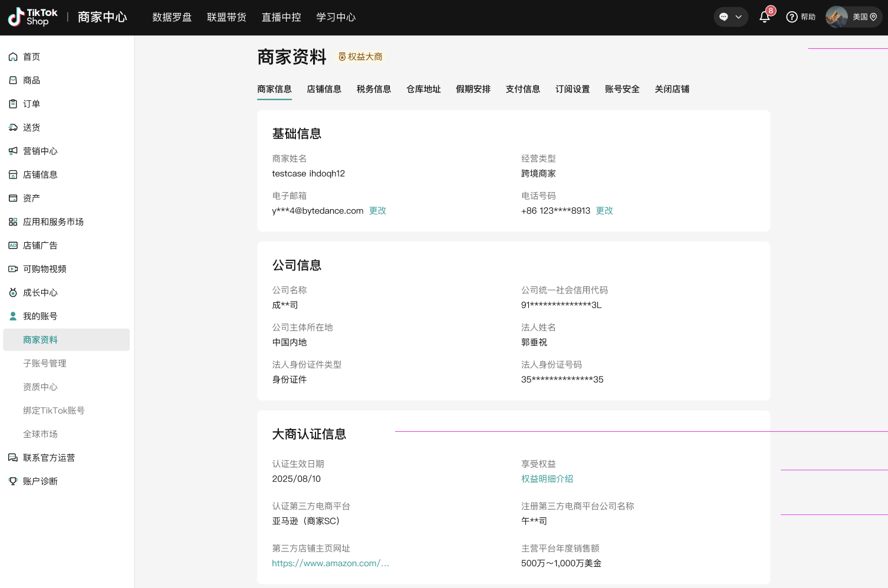The image size is (888, 588).
Task: Open 直播中控 in top navigation
Action: pyautogui.click(x=281, y=17)
